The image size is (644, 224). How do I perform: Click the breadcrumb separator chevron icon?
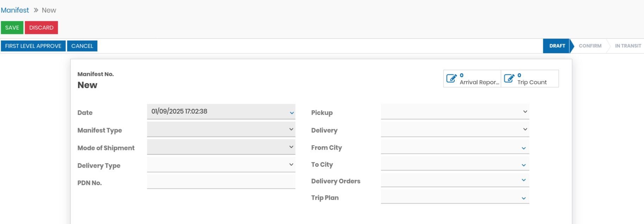(x=36, y=10)
